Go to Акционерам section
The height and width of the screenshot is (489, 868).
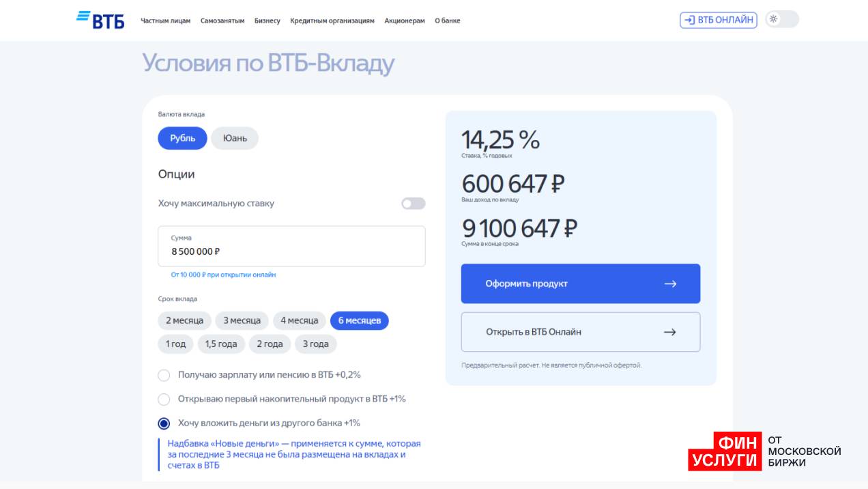(405, 20)
